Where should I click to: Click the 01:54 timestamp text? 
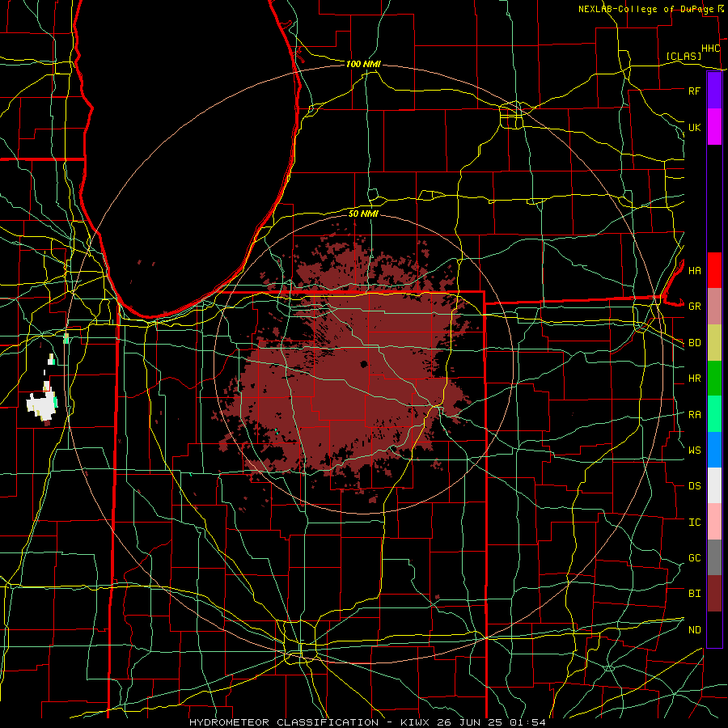[x=530, y=722]
